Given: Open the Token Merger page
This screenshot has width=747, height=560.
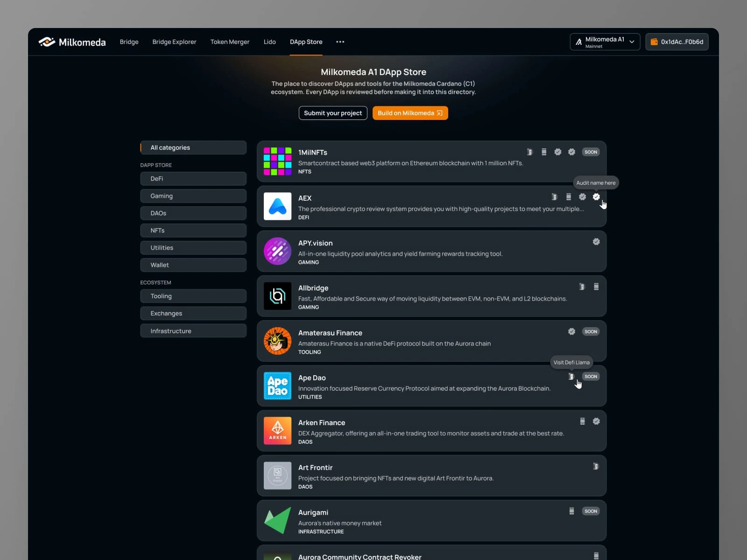Looking at the screenshot, I should [x=230, y=42].
